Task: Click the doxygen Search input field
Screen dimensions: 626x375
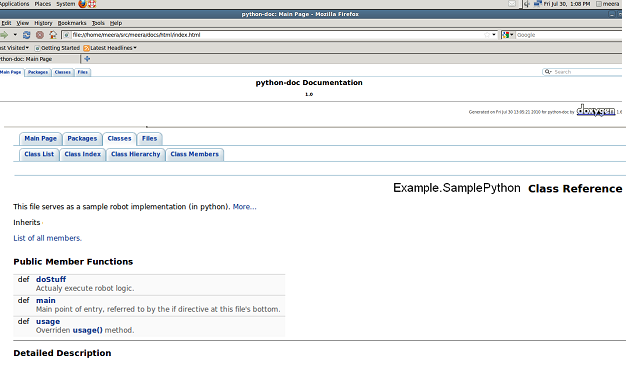Action: (588, 72)
